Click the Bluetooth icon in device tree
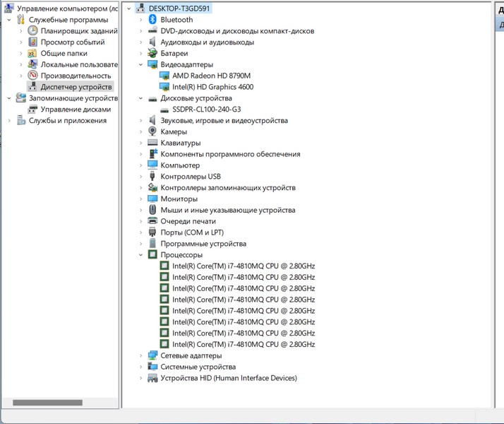The width and height of the screenshot is (504, 424). click(x=152, y=20)
